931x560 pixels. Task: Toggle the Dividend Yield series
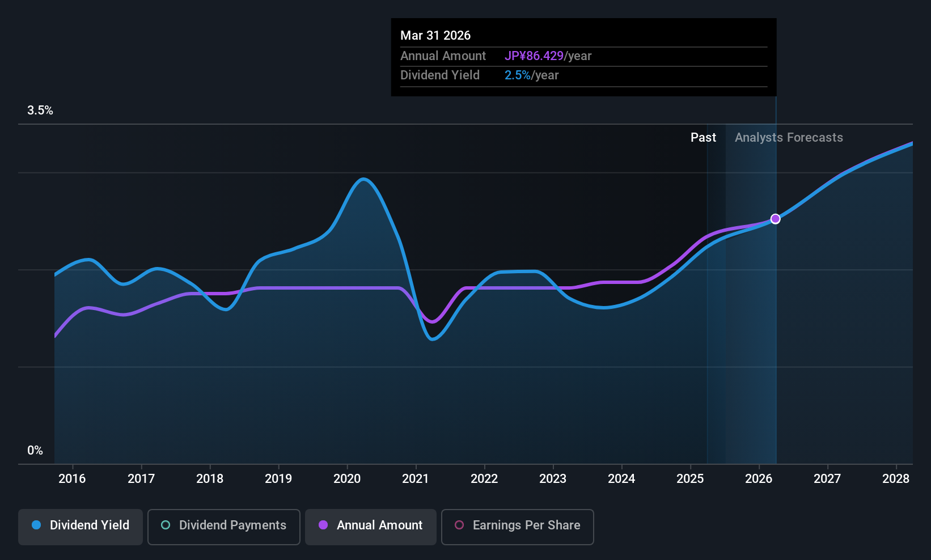(x=81, y=527)
